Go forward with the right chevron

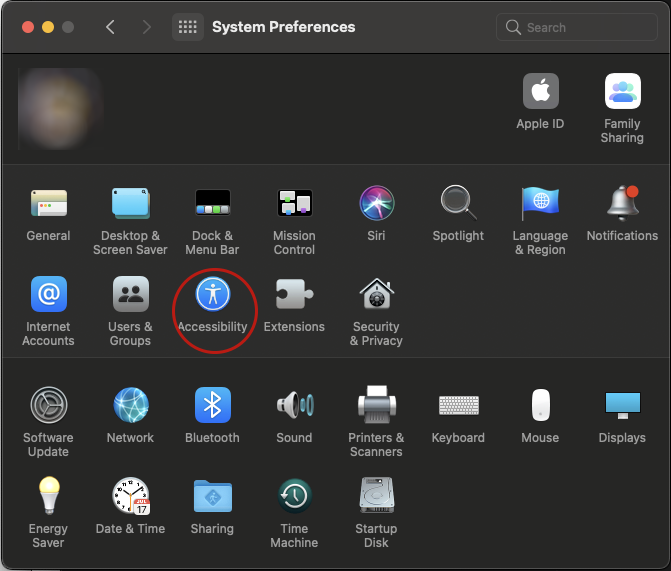[147, 27]
